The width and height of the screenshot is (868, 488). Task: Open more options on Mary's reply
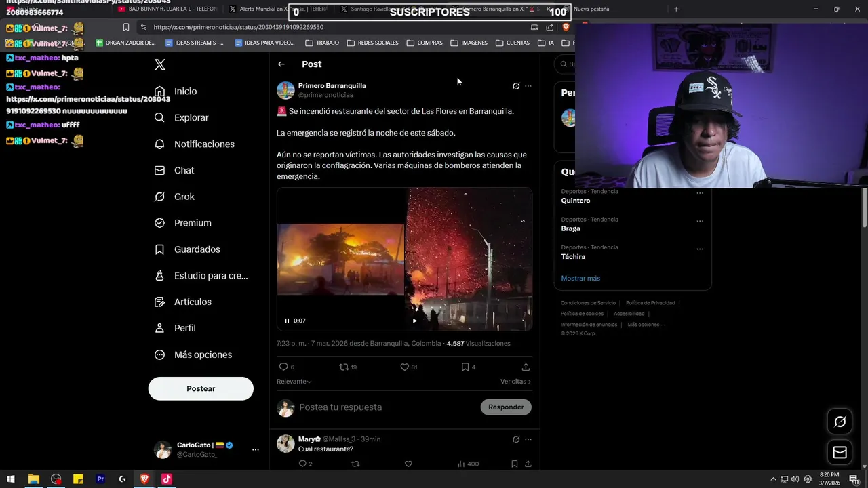coord(528,439)
